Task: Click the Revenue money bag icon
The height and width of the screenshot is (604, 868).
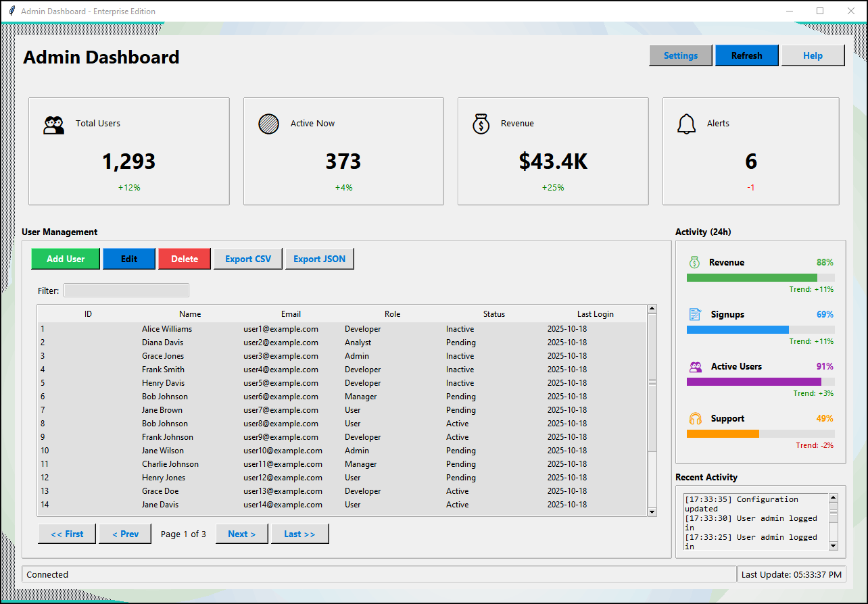Action: 481,124
